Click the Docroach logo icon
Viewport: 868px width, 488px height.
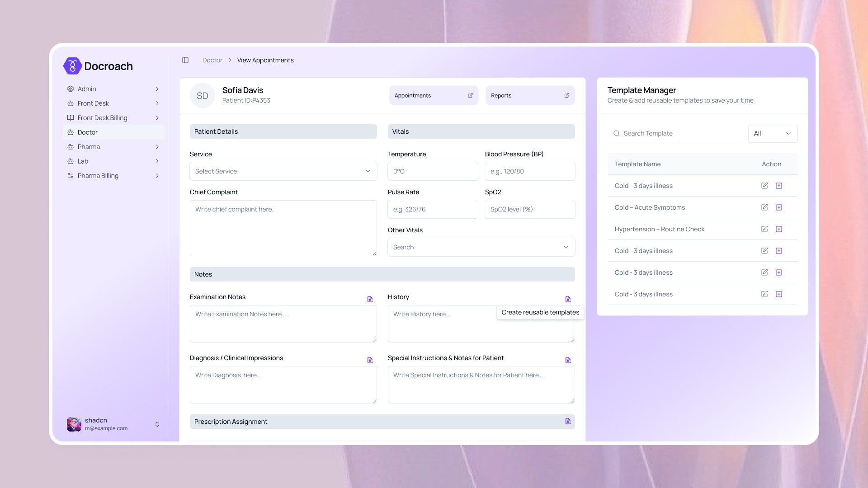click(72, 66)
